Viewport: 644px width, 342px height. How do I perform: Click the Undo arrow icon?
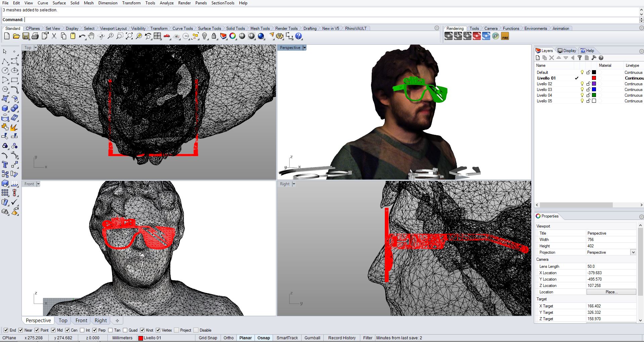82,36
